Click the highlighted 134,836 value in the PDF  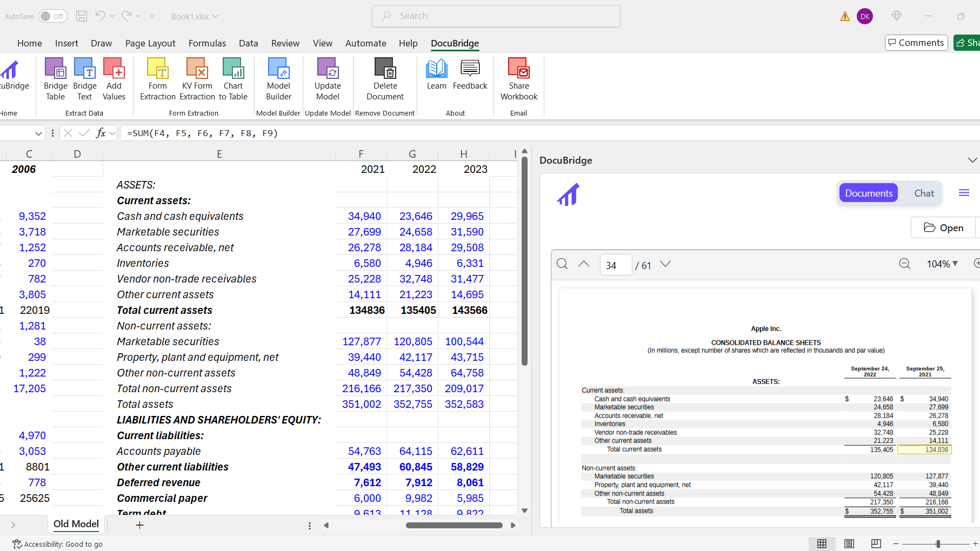924,449
